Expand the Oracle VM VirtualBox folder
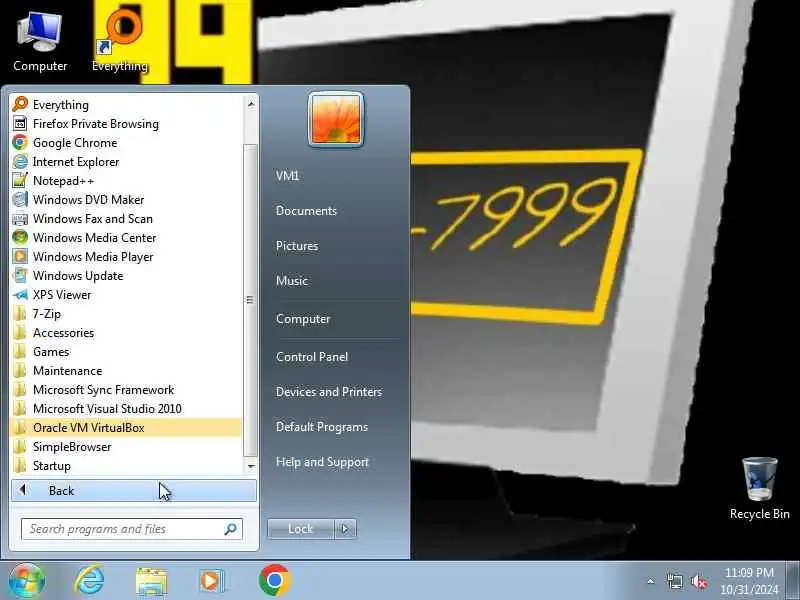This screenshot has width=800, height=600. [126, 428]
